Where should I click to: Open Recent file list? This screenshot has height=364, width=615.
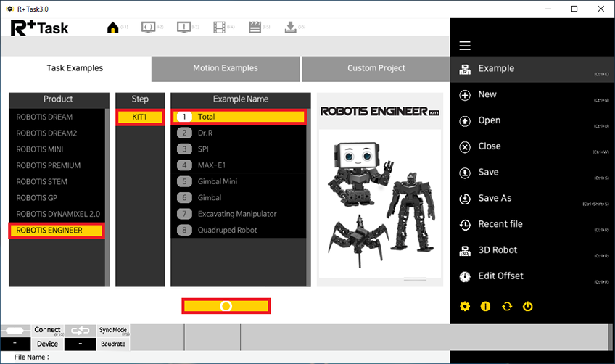click(532, 224)
